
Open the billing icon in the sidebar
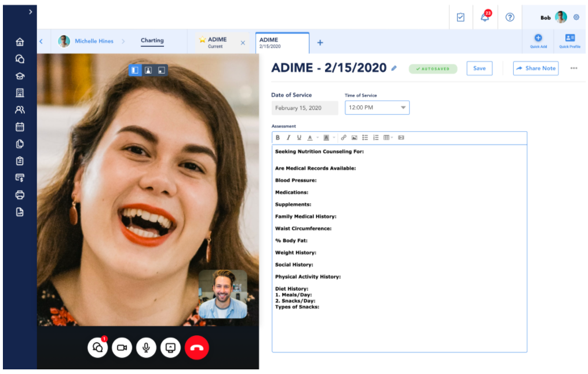tap(20, 178)
